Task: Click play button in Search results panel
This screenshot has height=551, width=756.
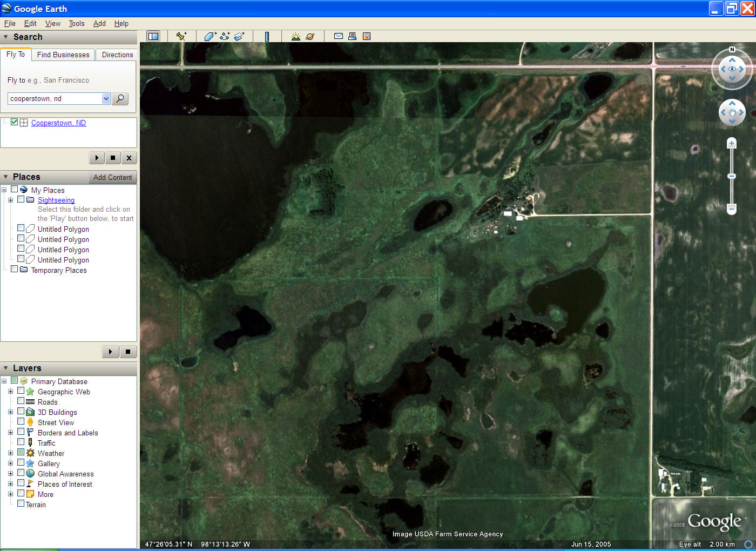Action: coord(97,158)
